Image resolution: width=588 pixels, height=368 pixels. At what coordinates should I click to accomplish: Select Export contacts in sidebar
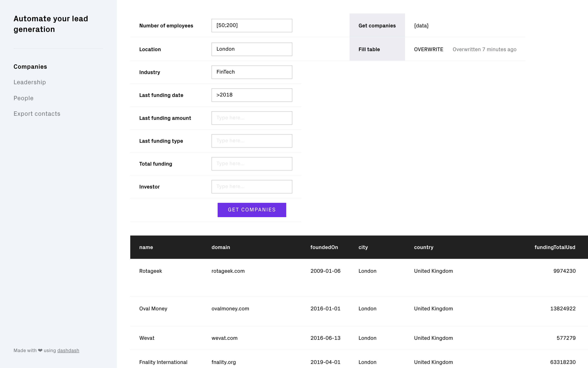(37, 114)
